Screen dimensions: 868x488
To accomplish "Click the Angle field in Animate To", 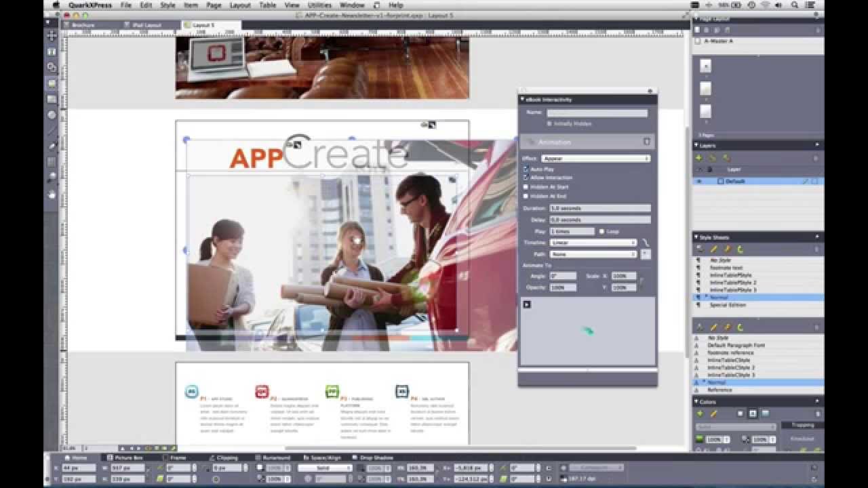I will (x=563, y=276).
